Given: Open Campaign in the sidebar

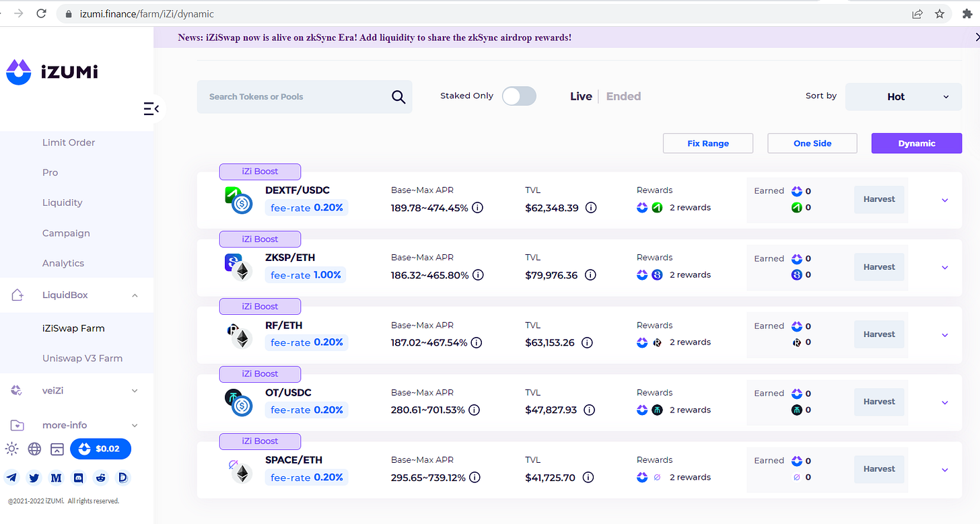Looking at the screenshot, I should coord(66,233).
